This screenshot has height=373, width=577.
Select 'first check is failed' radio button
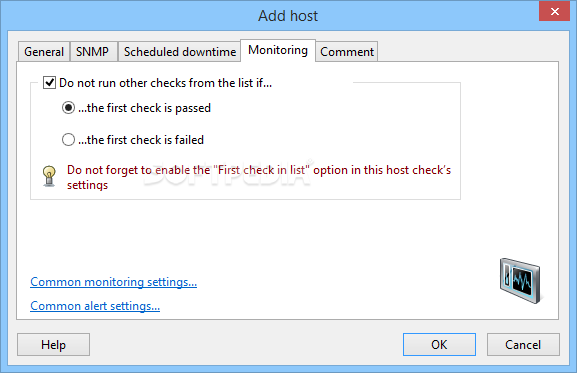click(68, 140)
